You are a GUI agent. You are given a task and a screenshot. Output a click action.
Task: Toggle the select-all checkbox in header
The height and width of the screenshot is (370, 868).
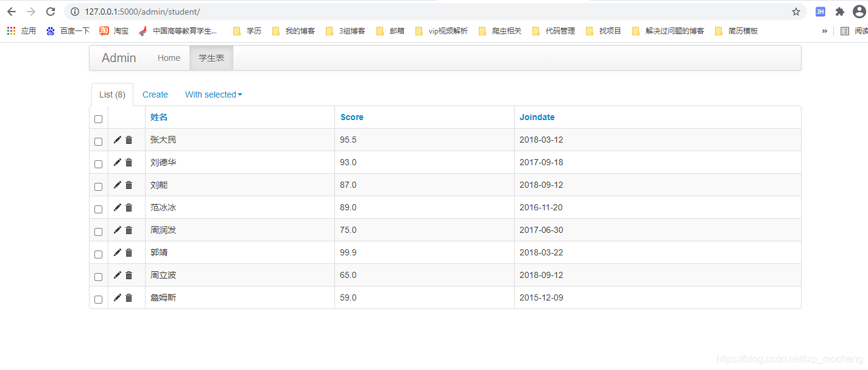[98, 119]
